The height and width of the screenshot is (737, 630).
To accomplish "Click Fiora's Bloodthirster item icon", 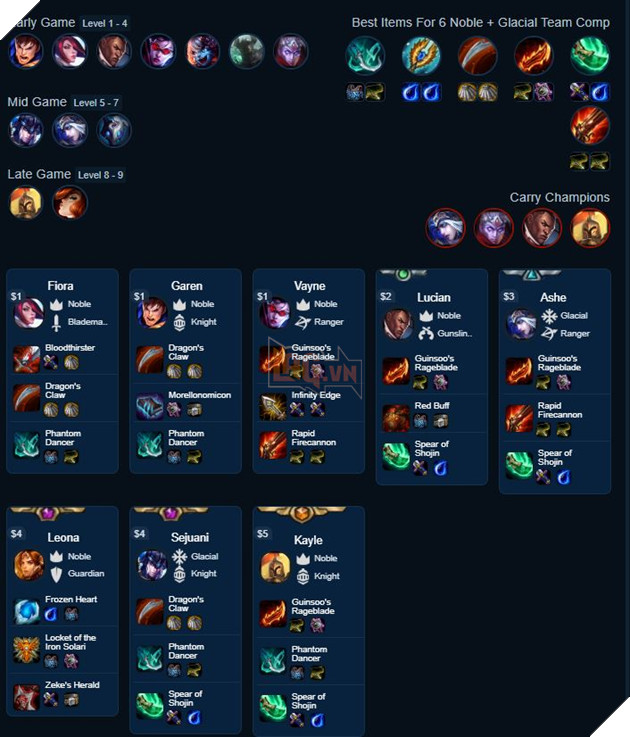I will pos(26,359).
